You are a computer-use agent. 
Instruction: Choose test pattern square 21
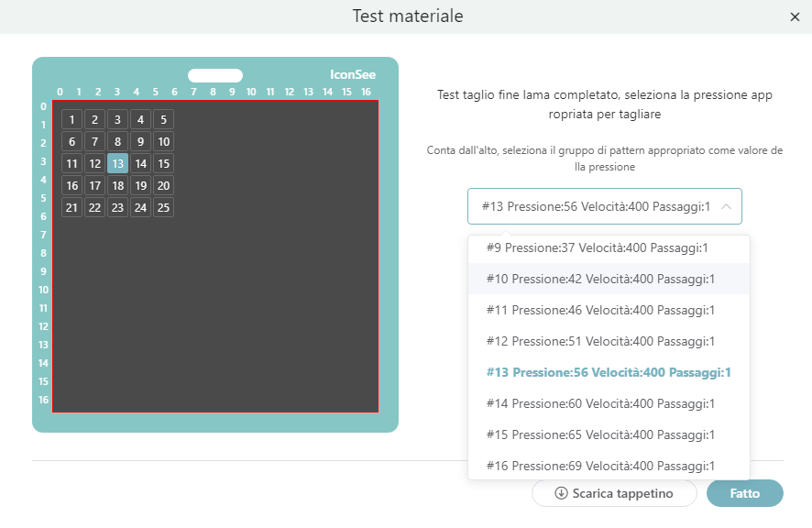coord(72,207)
